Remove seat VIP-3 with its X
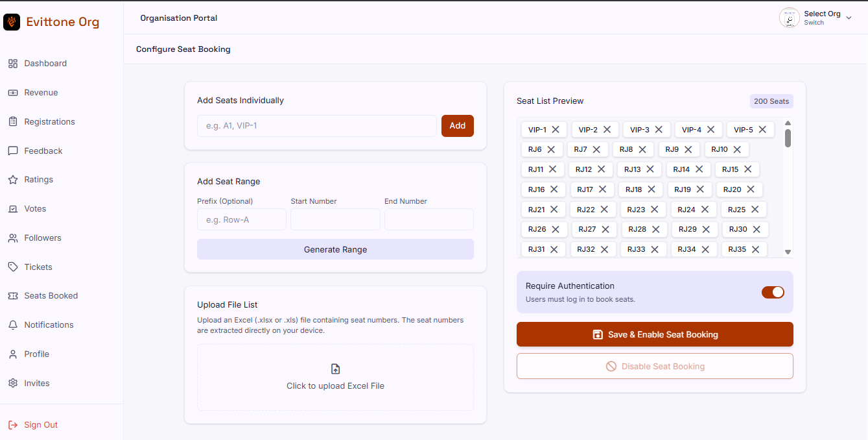Viewport: 868px width, 440px height. coord(659,130)
